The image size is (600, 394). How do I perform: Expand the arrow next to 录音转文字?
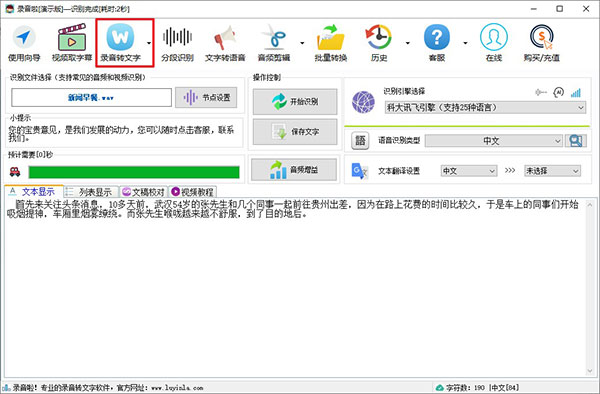[149, 43]
